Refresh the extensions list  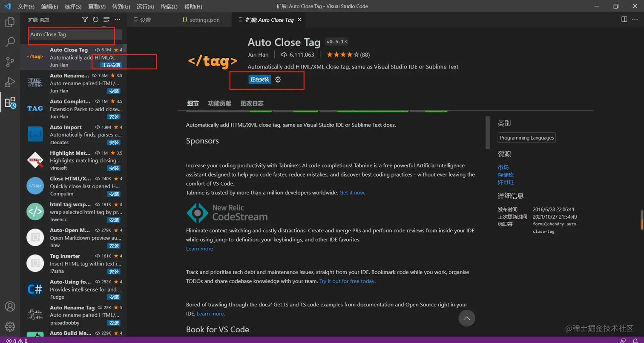(x=95, y=20)
